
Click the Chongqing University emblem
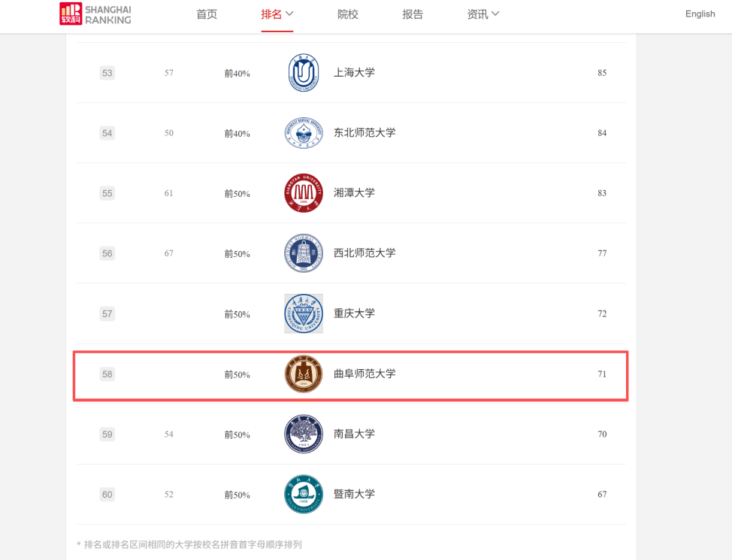(x=304, y=313)
